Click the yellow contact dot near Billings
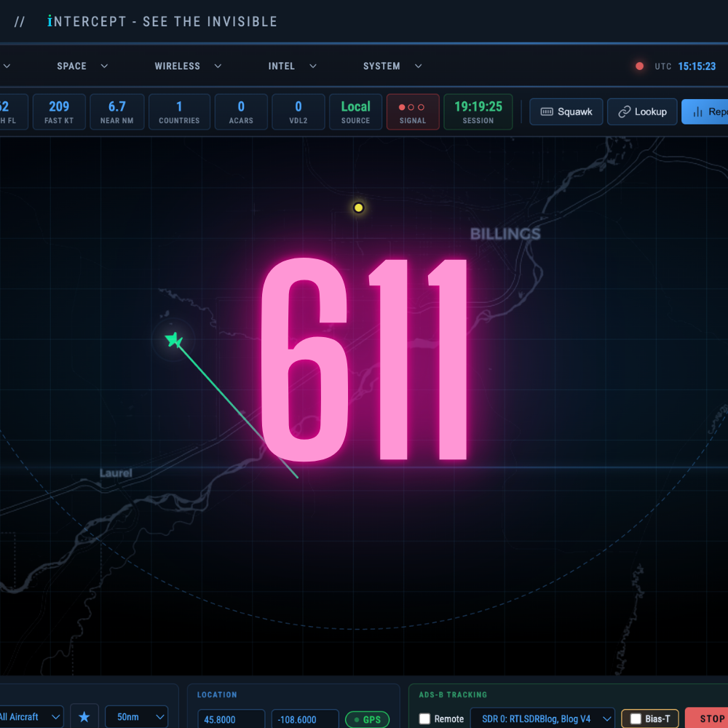The height and width of the screenshot is (728, 728). 358,207
